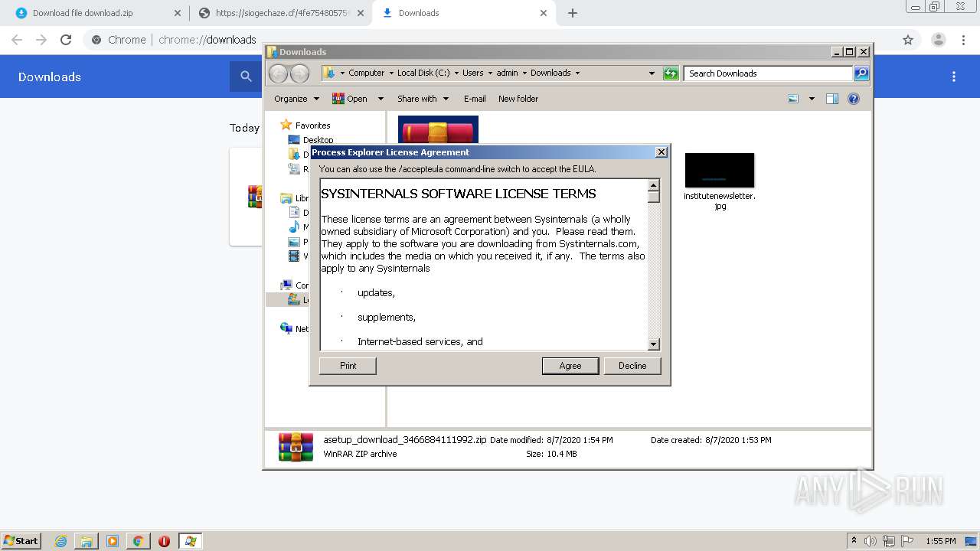Open the Share with dropdown
The image size is (980, 551).
[x=422, y=99]
